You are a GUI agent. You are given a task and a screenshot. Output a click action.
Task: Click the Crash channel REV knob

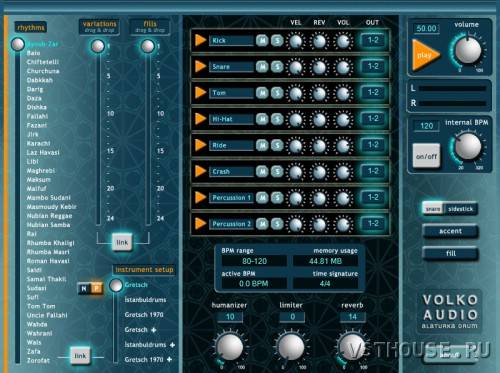click(x=319, y=172)
